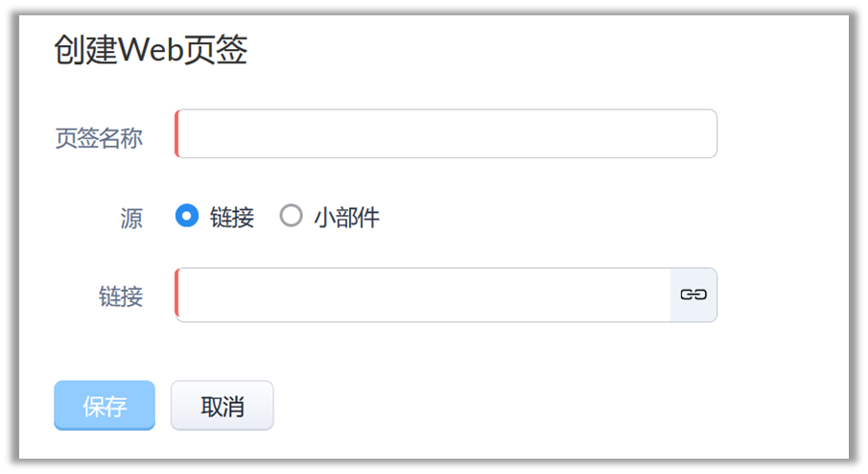Screen dimensions: 868x474
Task: Click the middle of the 链接 address box
Action: pyautogui.click(x=423, y=295)
